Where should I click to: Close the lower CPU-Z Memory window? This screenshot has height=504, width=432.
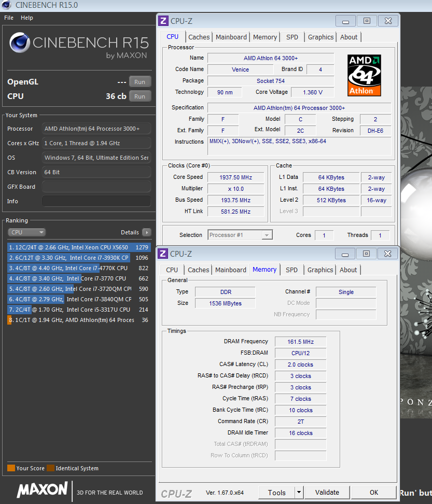387,254
